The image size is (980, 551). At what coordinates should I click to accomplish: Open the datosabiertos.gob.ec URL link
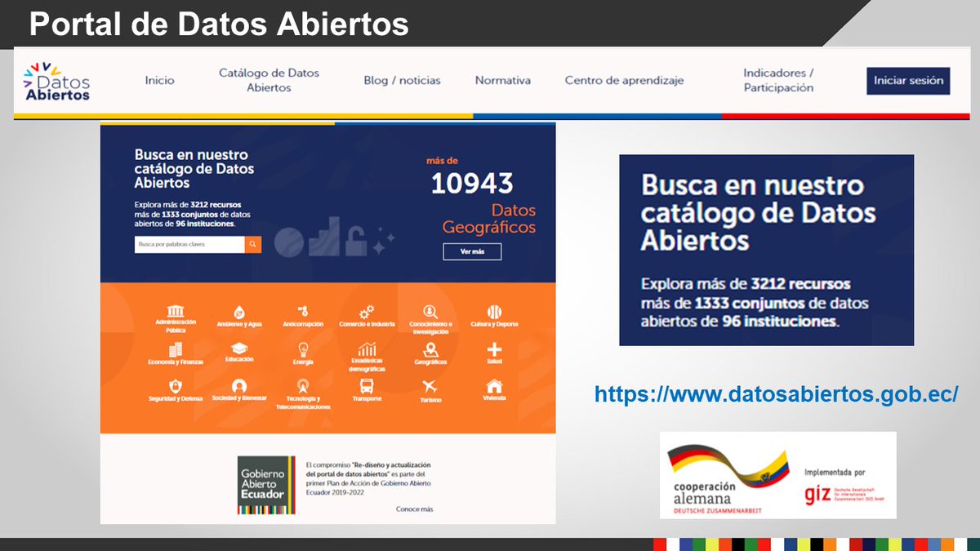coord(776,395)
